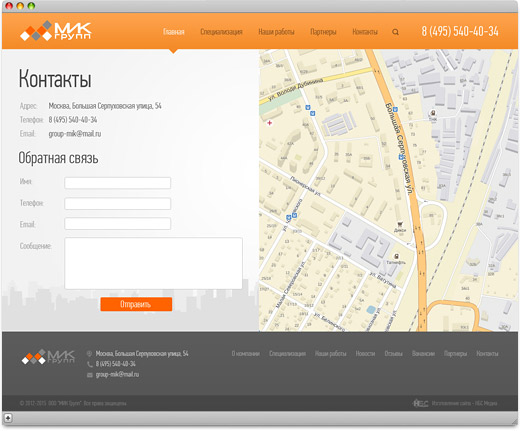The width and height of the screenshot is (520, 431).
Task: Open the search magnifier icon in header
Action: point(395,32)
